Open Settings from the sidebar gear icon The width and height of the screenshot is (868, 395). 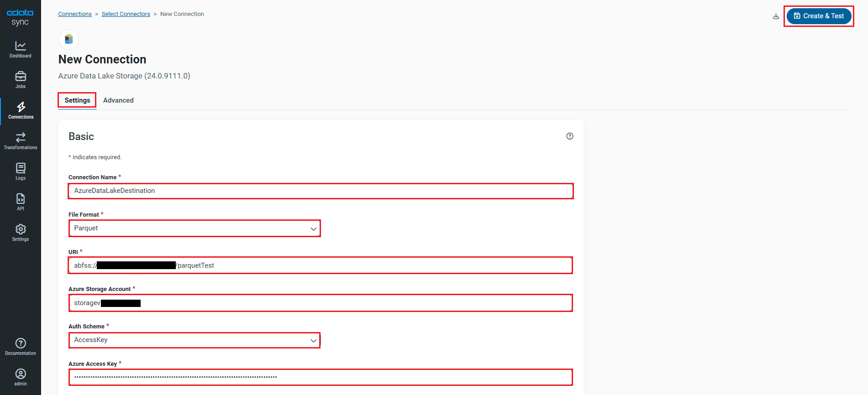click(x=20, y=232)
